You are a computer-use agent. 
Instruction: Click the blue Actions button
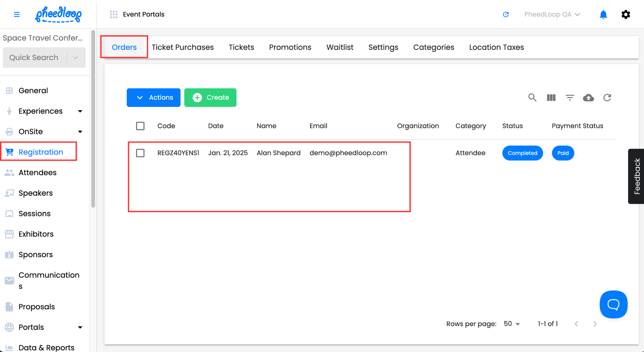pos(153,98)
